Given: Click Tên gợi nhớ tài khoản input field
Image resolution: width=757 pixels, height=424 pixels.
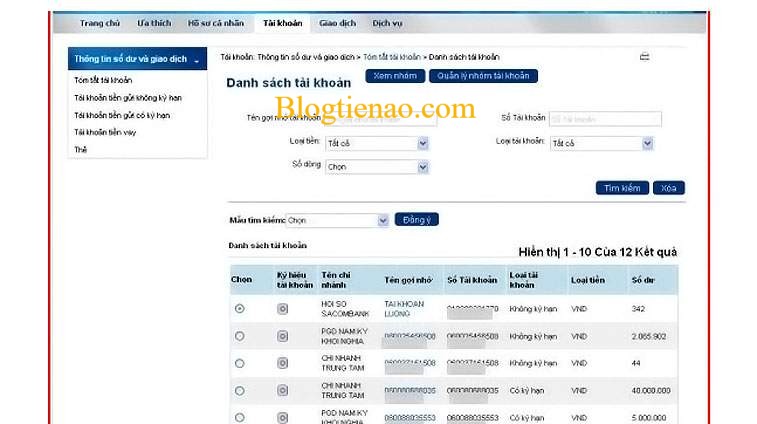Looking at the screenshot, I should coord(381,119).
